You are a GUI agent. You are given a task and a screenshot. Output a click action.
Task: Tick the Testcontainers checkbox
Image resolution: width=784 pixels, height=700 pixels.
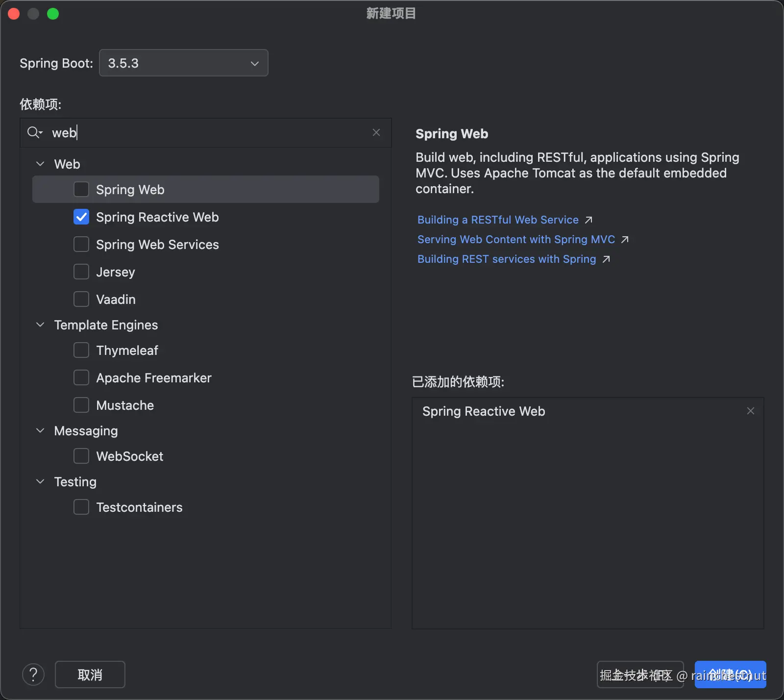[x=81, y=507]
